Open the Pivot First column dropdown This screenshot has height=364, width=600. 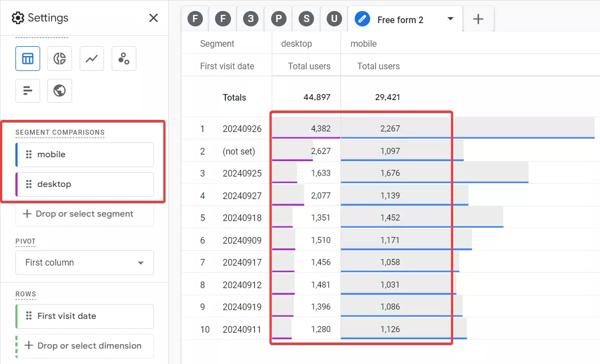point(85,263)
